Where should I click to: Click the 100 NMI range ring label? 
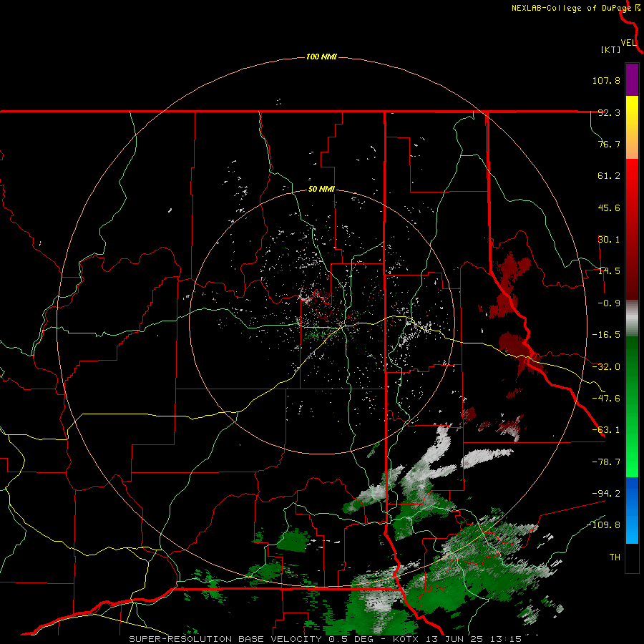tap(321, 57)
